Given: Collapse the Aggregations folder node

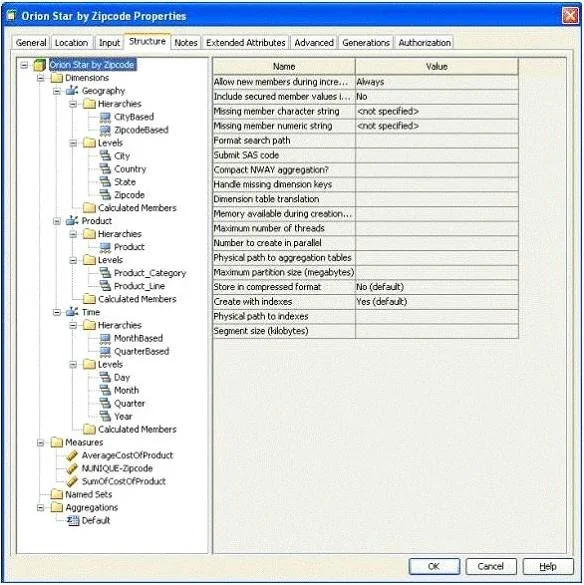Looking at the screenshot, I should 41,508.
